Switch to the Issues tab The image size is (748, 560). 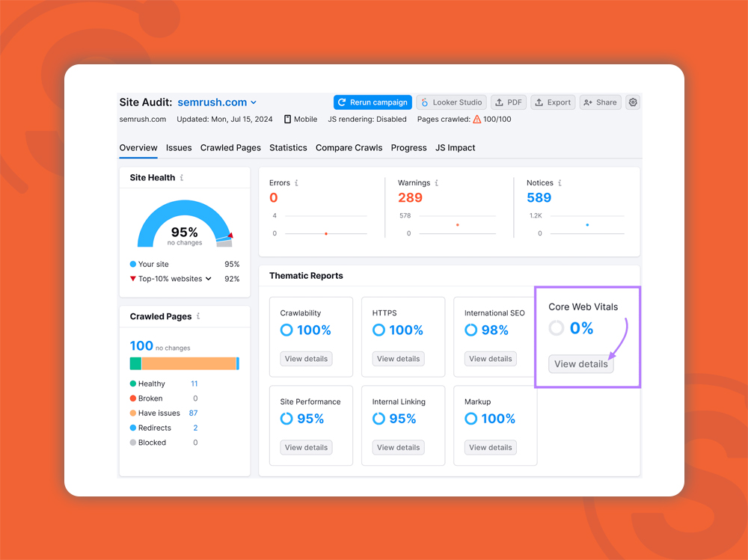pos(179,148)
